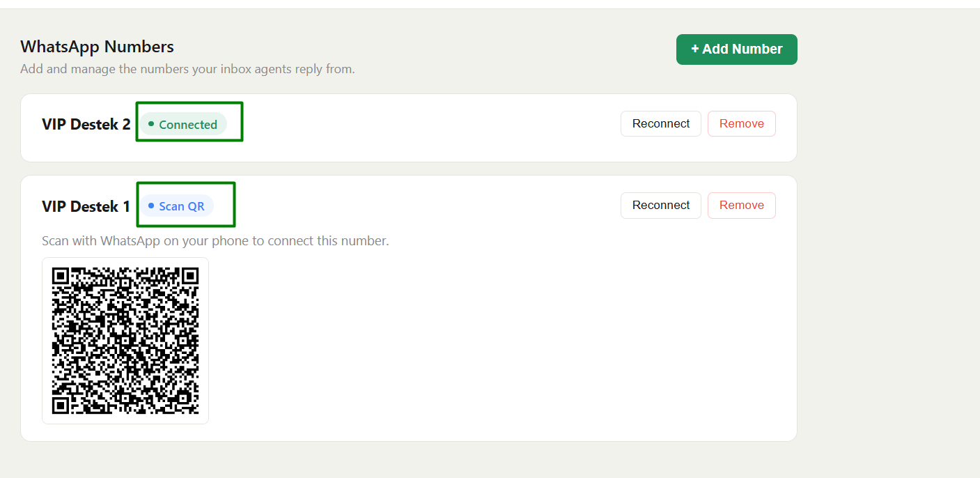Remove the VIP Destek 2 number
The height and width of the screenshot is (478, 980).
[741, 124]
